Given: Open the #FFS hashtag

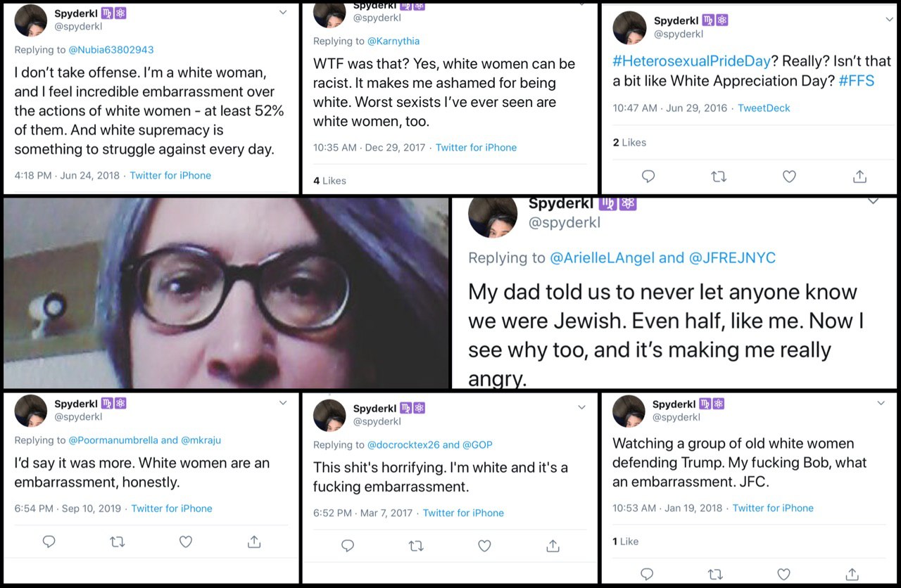Looking at the screenshot, I should [857, 80].
